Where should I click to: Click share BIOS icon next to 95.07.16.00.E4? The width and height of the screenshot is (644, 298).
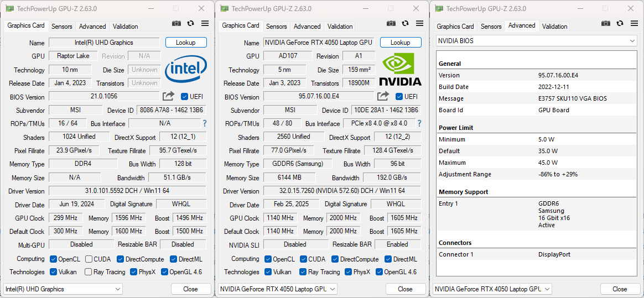383,96
